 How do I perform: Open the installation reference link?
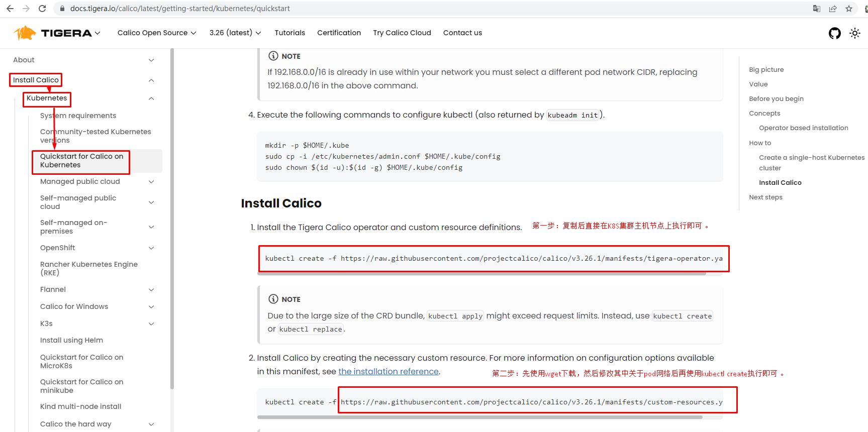pos(389,372)
